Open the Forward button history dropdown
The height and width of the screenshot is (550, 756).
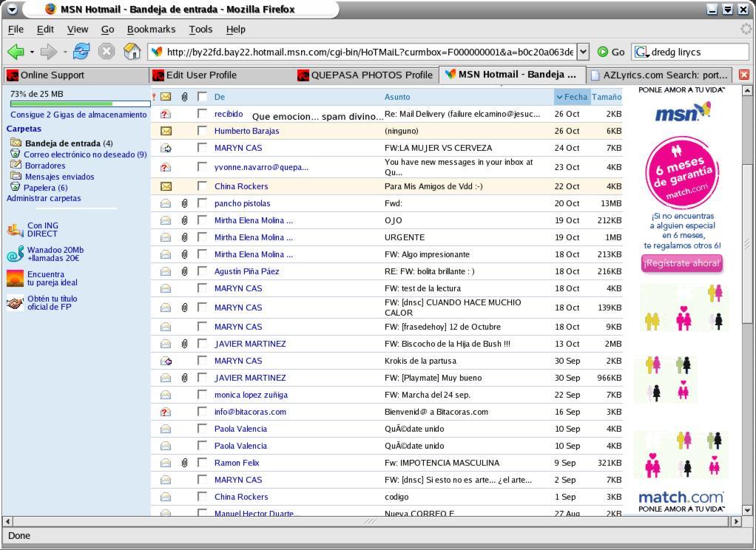[64, 52]
